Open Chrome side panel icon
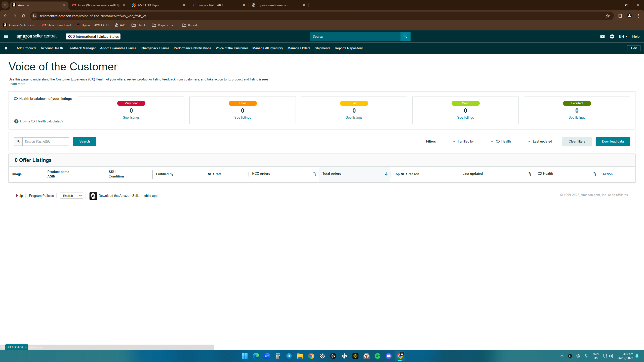Viewport: 644px width, 362px height. [x=620, y=16]
